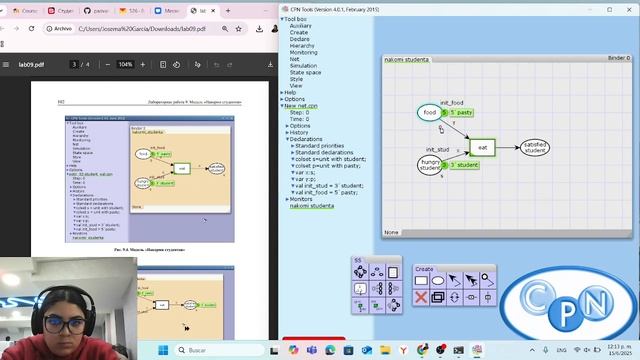Select the satisfied student place

click(535, 147)
